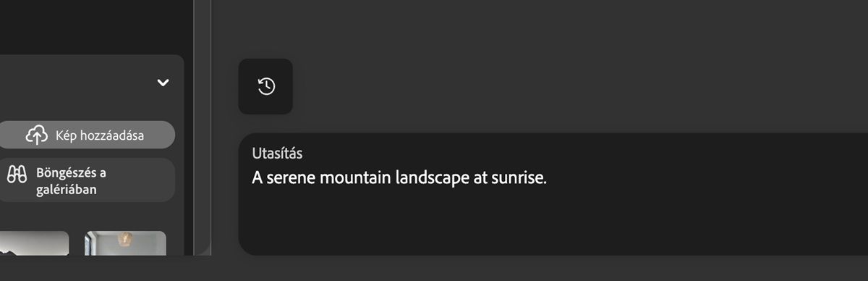Pick the leftmost gallery thumbnail
This screenshot has width=868, height=281.
[x=33, y=243]
